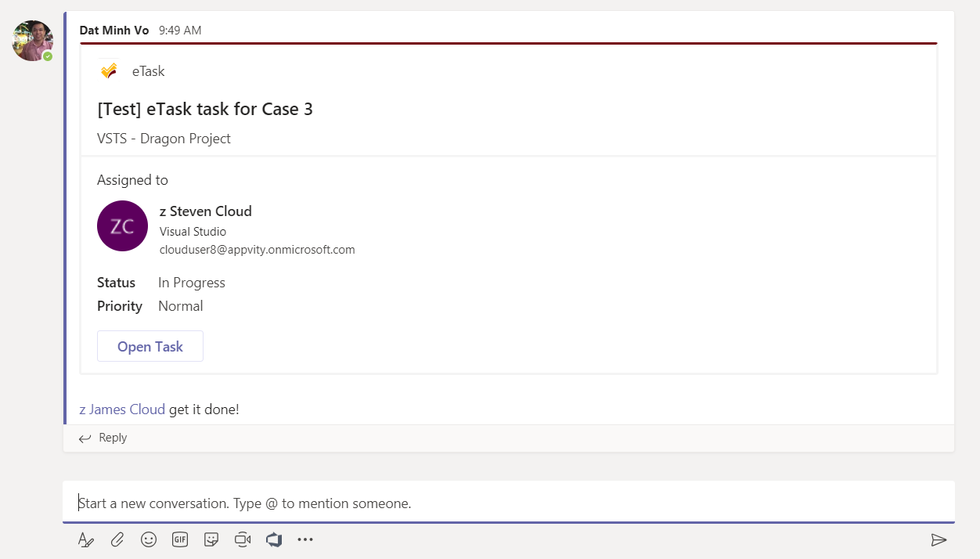Open the Sticker picker
This screenshot has width=980, height=559.
[x=211, y=539]
